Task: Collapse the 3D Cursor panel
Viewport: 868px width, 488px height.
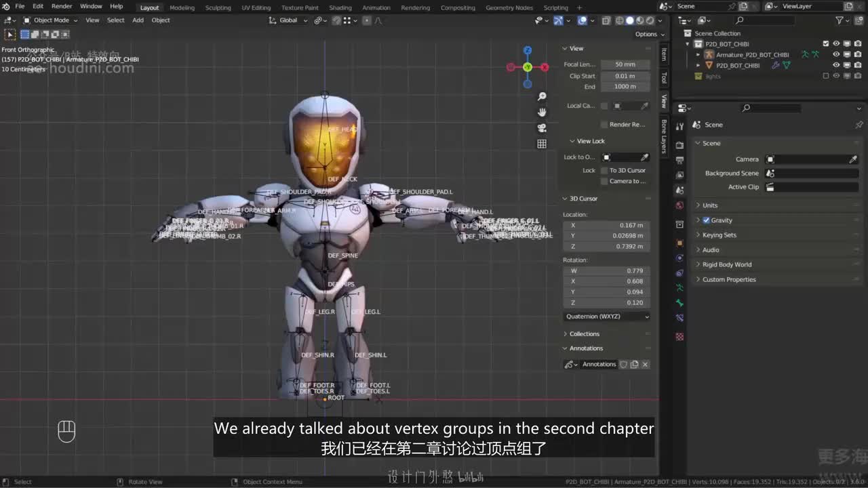Action: click(x=565, y=199)
